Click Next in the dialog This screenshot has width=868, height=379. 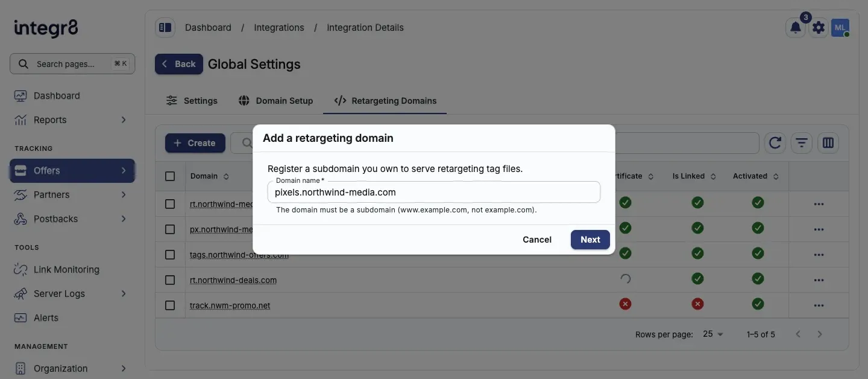590,240
